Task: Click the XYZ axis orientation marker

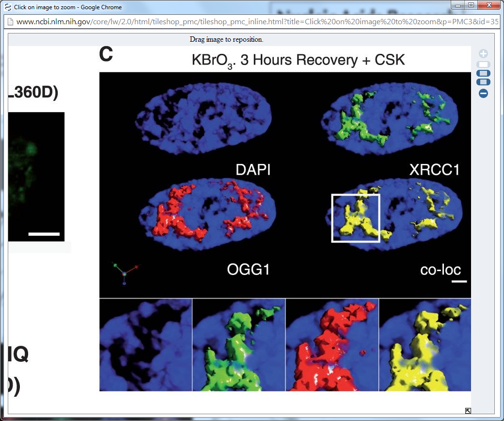Action: pos(125,274)
